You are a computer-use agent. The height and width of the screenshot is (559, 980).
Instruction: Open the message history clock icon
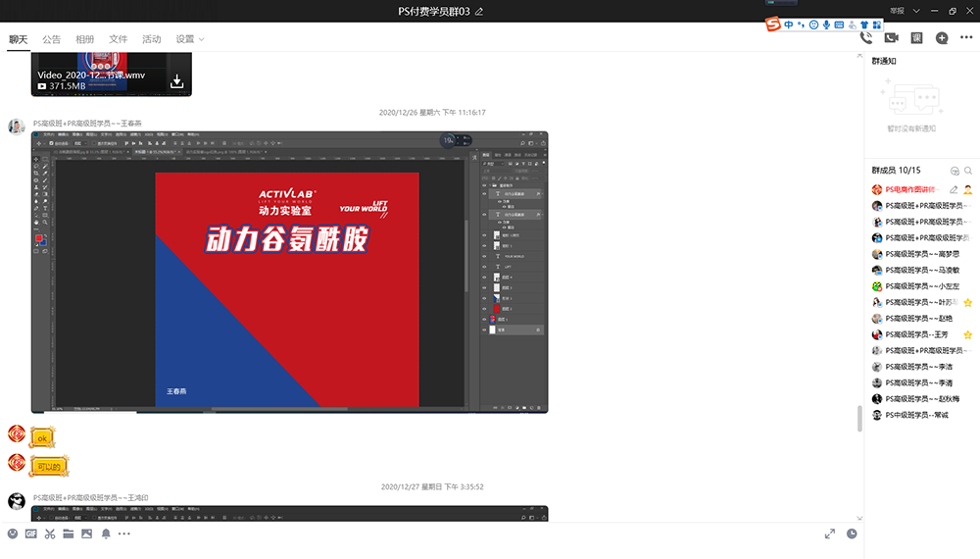click(852, 534)
